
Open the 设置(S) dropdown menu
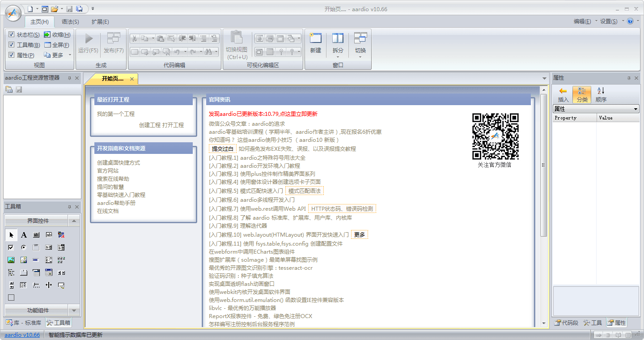[x=611, y=21]
